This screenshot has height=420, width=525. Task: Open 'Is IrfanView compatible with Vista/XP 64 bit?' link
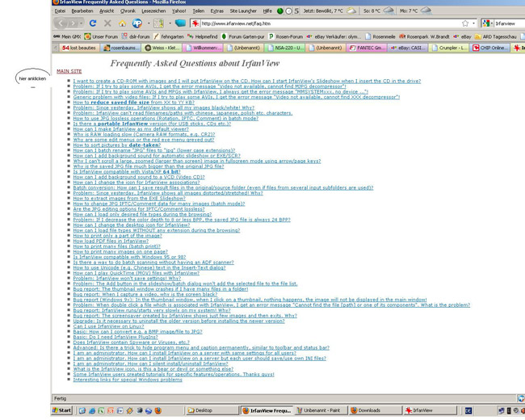[x=127, y=171]
